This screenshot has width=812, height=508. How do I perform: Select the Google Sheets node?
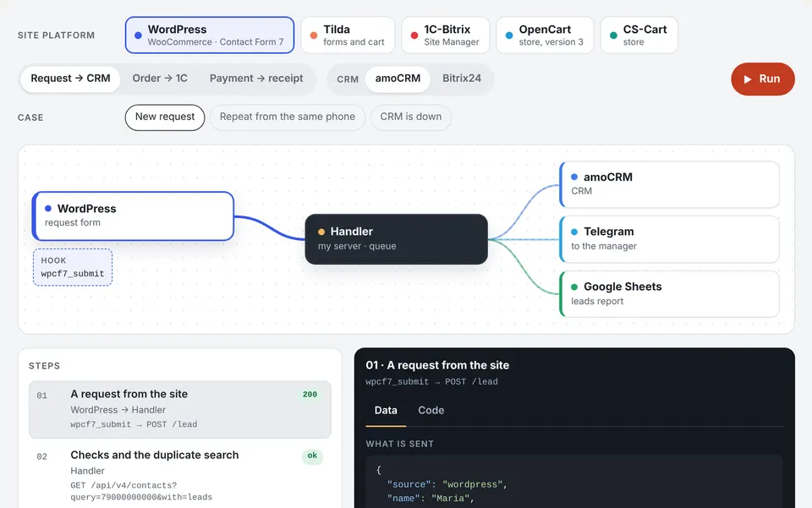click(669, 294)
